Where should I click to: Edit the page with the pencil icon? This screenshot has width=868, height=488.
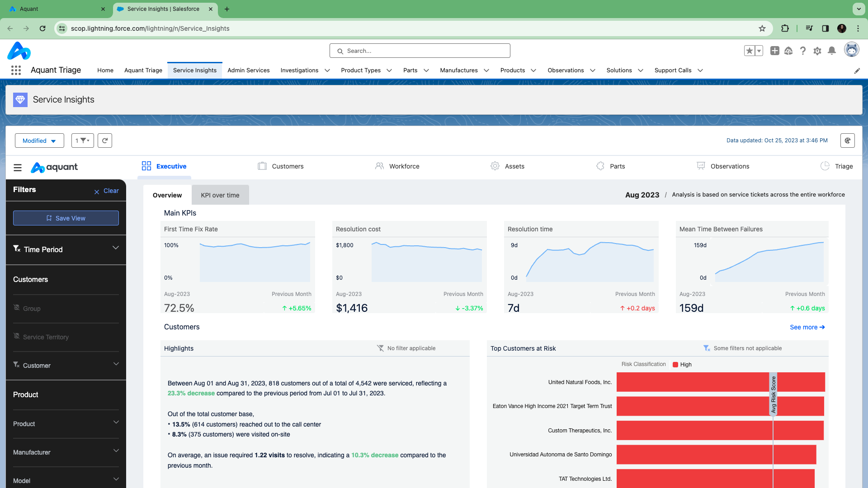coord(857,70)
